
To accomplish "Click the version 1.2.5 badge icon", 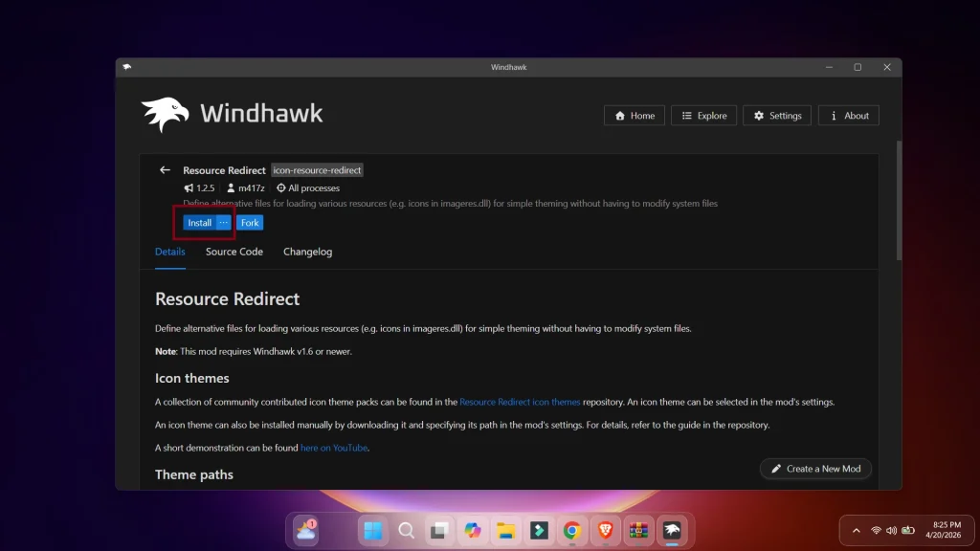I will pyautogui.click(x=188, y=187).
